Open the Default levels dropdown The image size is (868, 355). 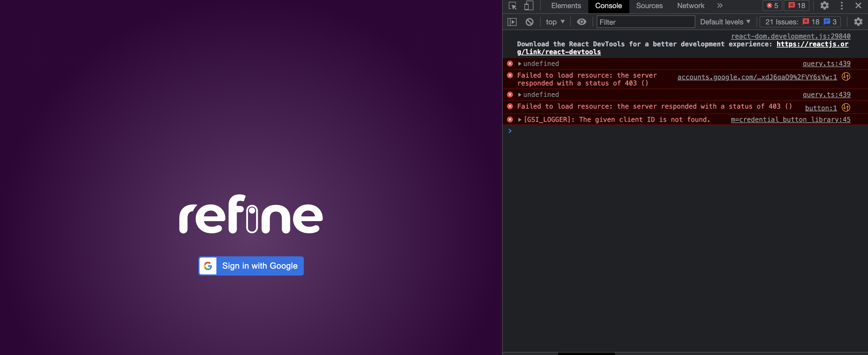[x=725, y=22]
